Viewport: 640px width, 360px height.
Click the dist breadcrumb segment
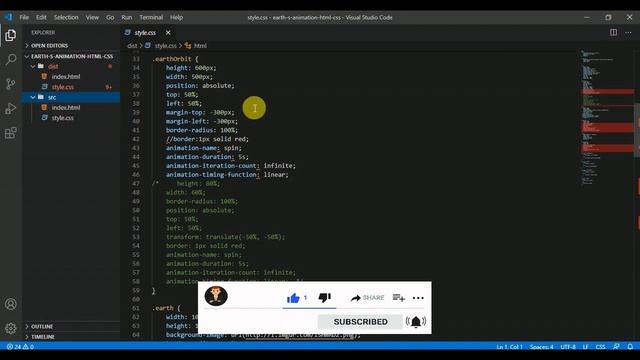tap(132, 46)
